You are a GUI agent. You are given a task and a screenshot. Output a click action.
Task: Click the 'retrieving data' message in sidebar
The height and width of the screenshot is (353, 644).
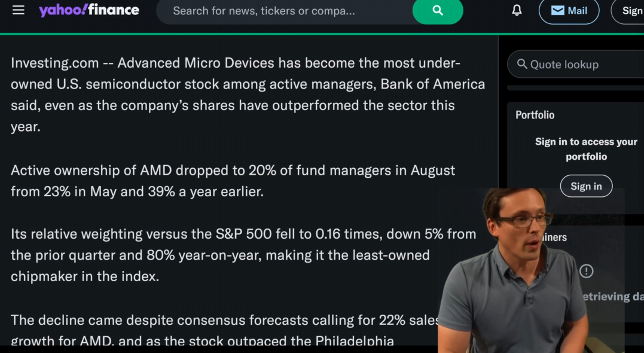(x=614, y=296)
